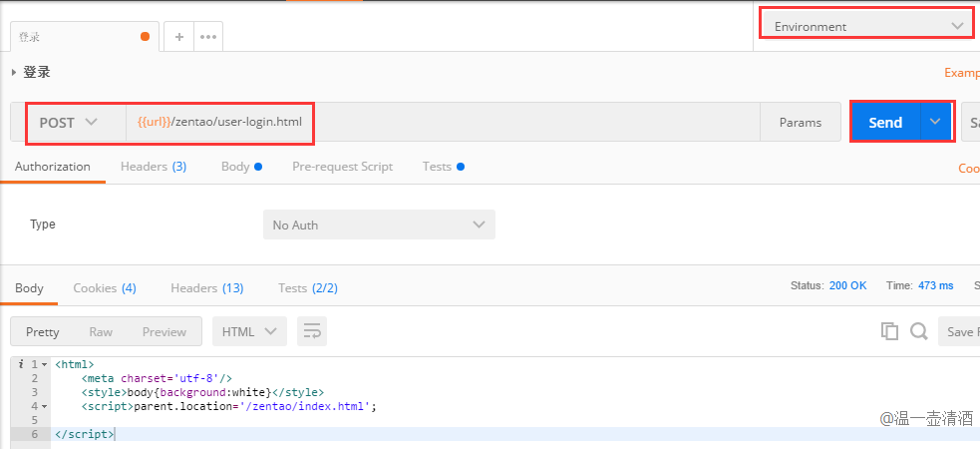Open a new request tab with plus

click(178, 37)
